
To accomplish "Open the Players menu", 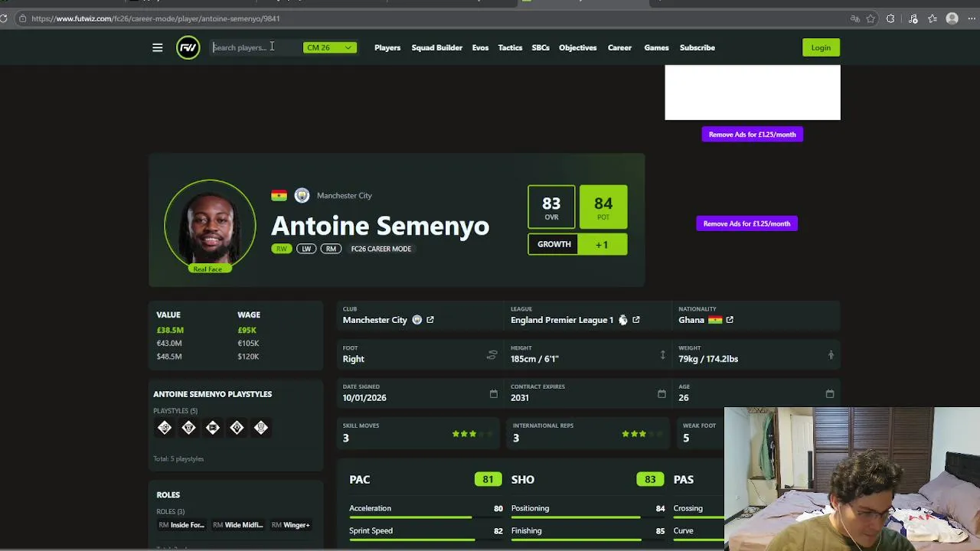I will pyautogui.click(x=387, y=47).
